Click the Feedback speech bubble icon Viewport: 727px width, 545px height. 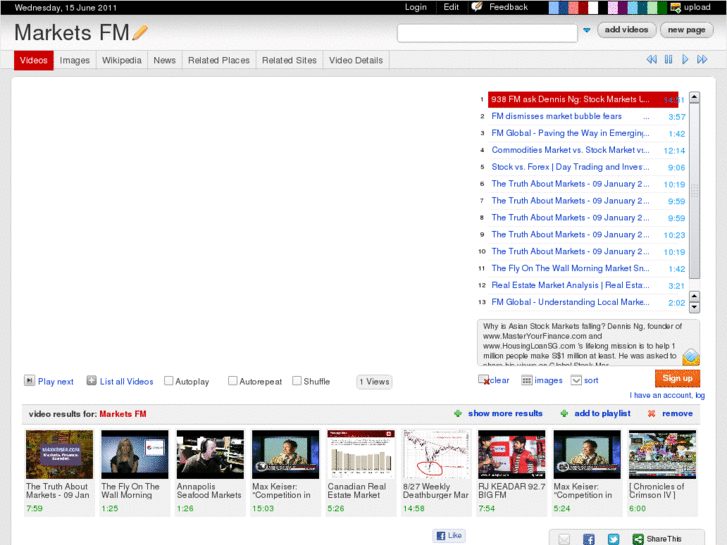pyautogui.click(x=477, y=7)
